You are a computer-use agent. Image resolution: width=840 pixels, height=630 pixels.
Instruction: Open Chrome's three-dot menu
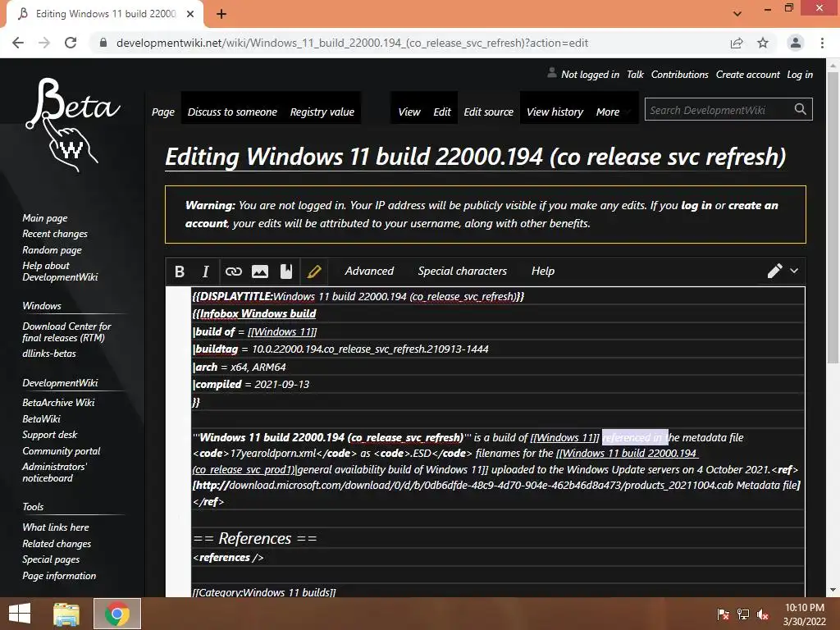[x=822, y=43]
